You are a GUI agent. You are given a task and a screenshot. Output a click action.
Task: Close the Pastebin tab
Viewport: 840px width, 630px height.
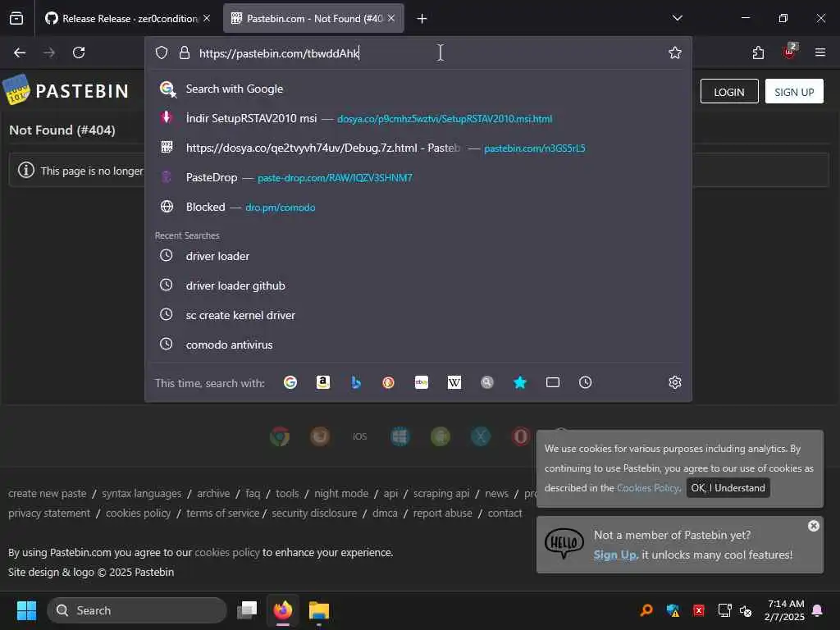pos(391,18)
